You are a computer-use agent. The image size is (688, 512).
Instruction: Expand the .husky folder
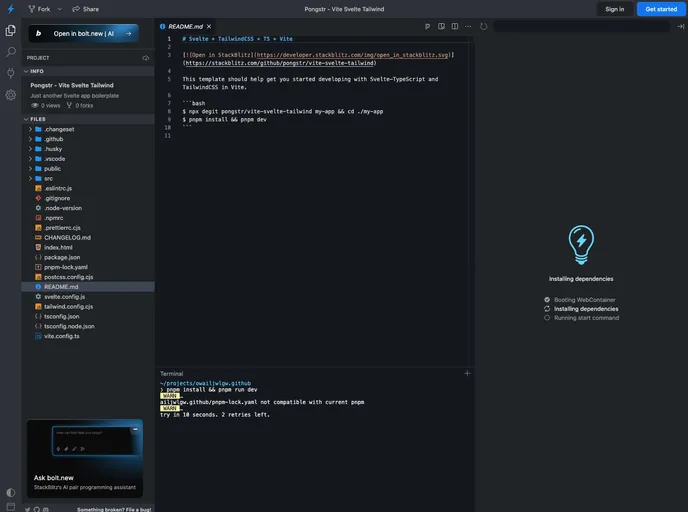point(88,149)
